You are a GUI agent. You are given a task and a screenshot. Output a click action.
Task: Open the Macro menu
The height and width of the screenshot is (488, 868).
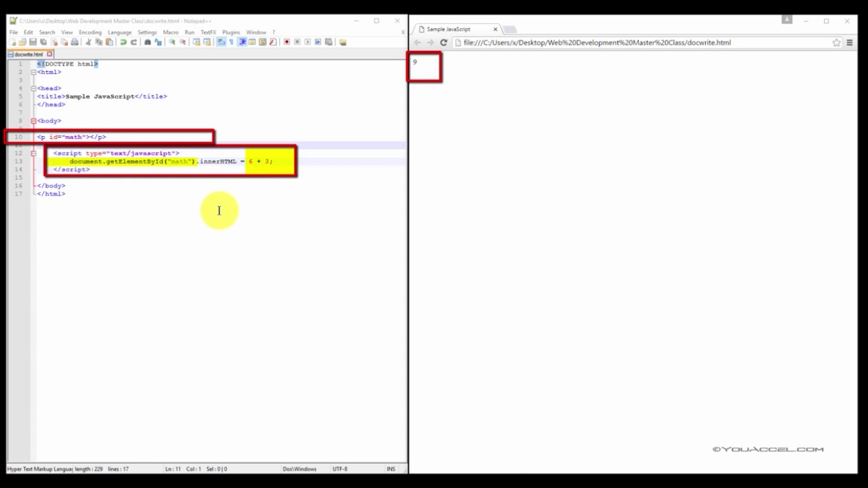click(x=171, y=33)
